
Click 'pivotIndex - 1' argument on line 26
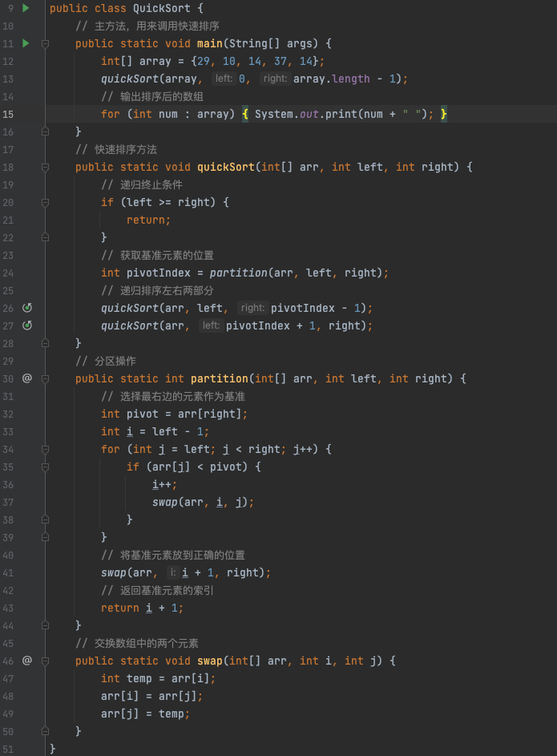pos(316,308)
